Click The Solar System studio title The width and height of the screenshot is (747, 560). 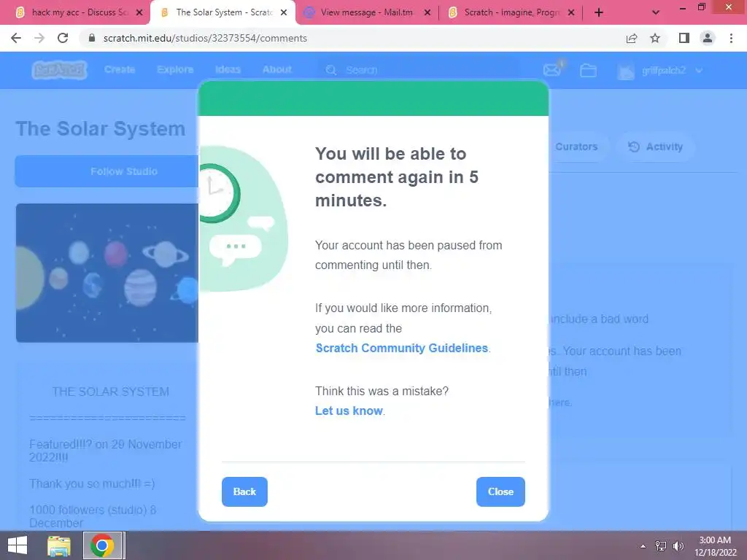click(x=101, y=128)
